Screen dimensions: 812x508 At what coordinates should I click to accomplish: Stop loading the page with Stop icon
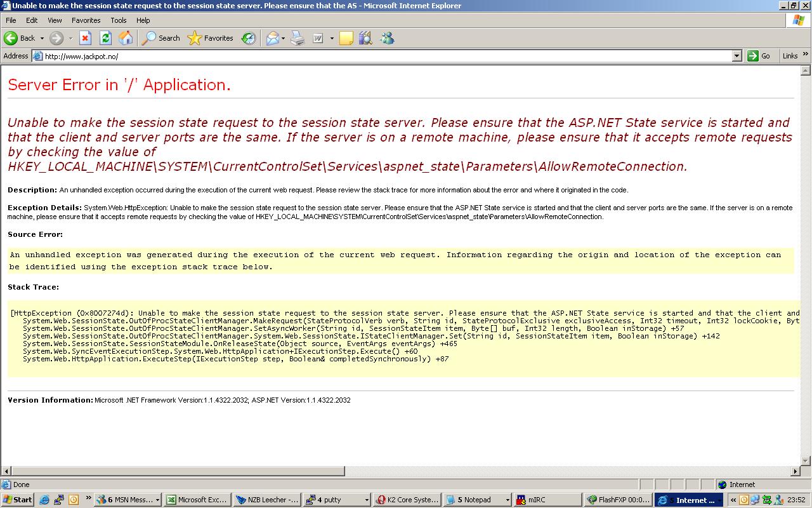tap(86, 38)
